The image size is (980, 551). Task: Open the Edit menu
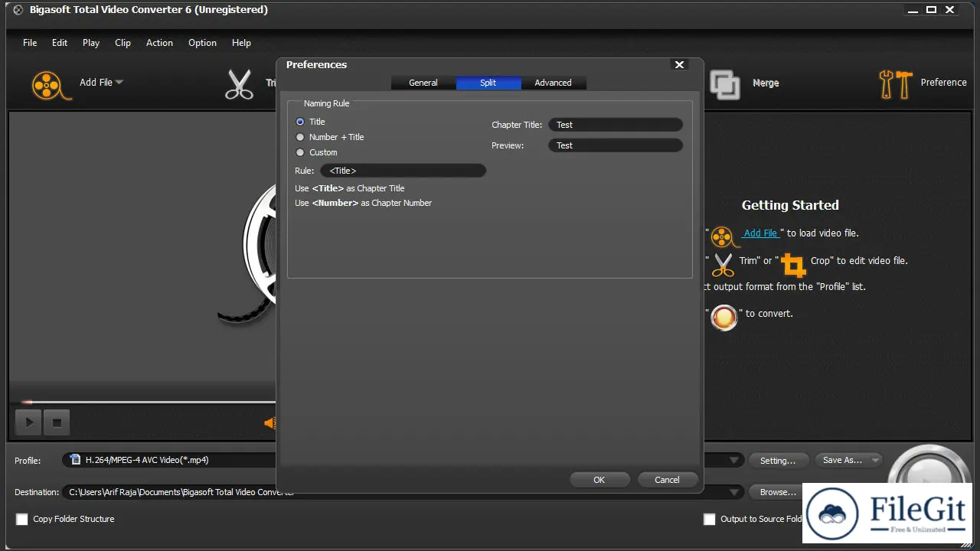coord(60,43)
